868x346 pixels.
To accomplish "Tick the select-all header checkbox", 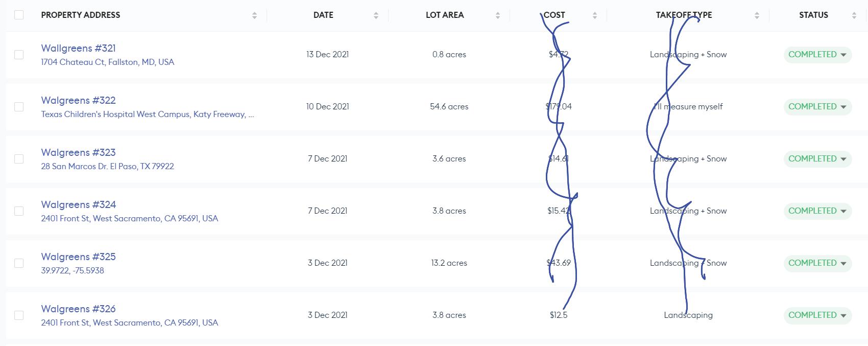I will click(x=19, y=15).
